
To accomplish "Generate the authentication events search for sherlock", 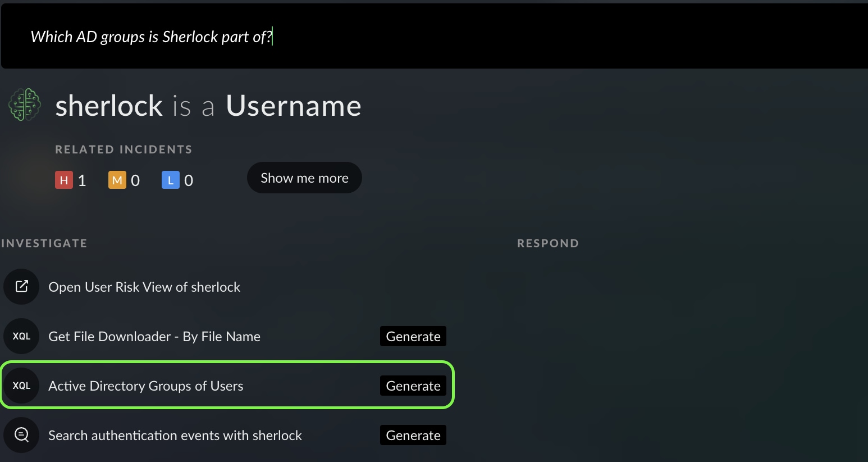I will pyautogui.click(x=413, y=435).
